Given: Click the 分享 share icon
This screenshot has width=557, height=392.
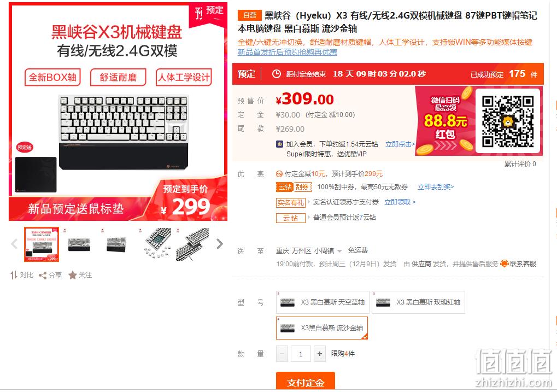Looking at the screenshot, I should 43,276.
